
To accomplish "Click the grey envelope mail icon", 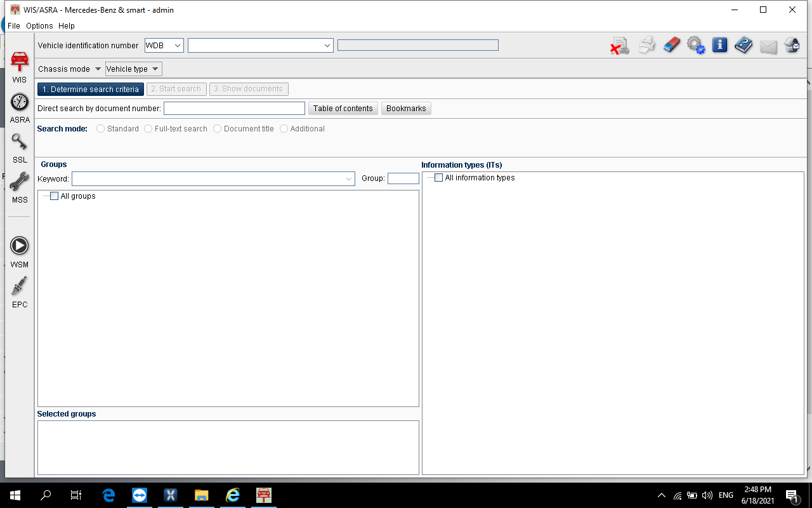I will pyautogui.click(x=768, y=46).
